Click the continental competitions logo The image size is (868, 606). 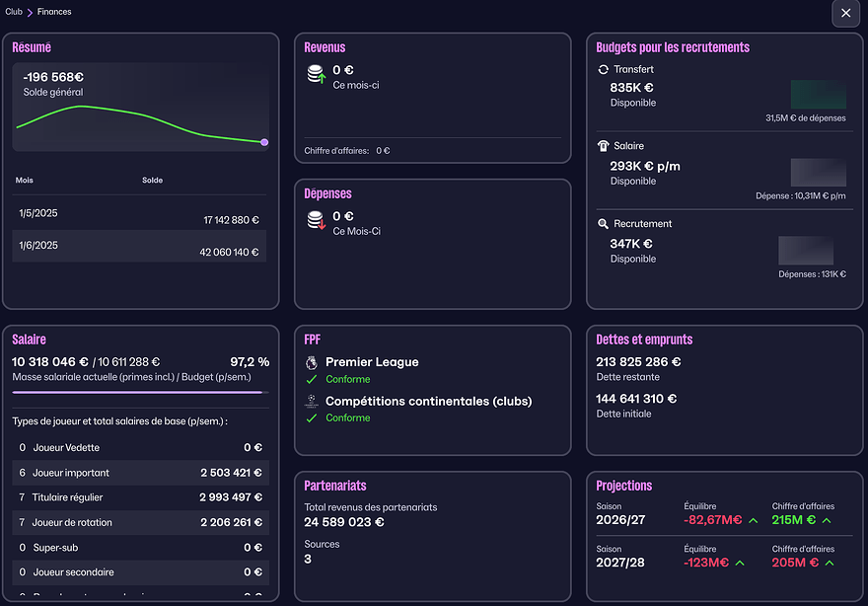[x=312, y=401]
